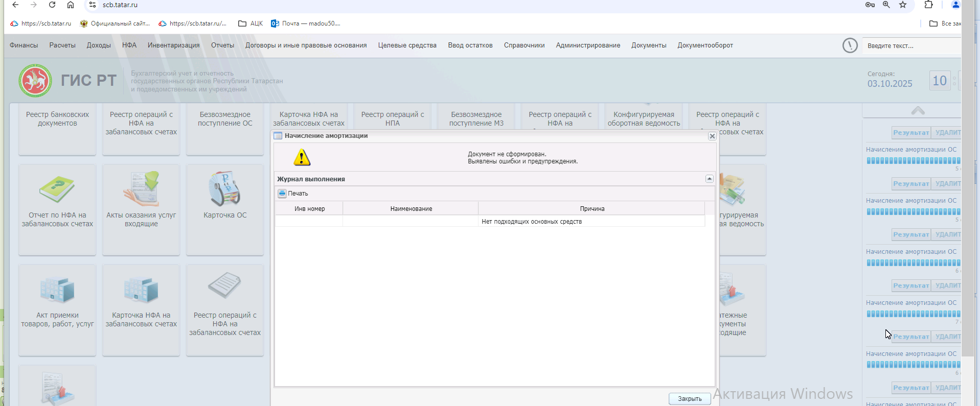Viewport: 980px width, 406px height.
Task: Open the Безвозмездное поступление ОС tile
Action: [x=225, y=129]
